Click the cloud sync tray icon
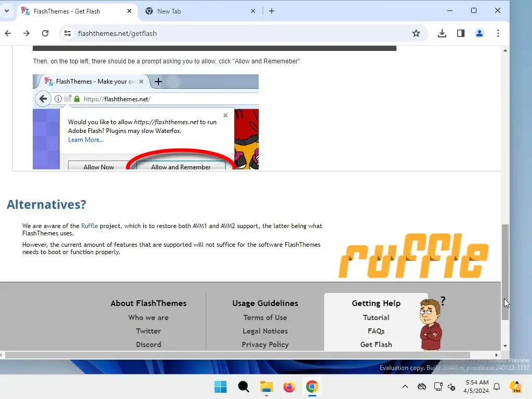The image size is (532, 399). [x=422, y=387]
